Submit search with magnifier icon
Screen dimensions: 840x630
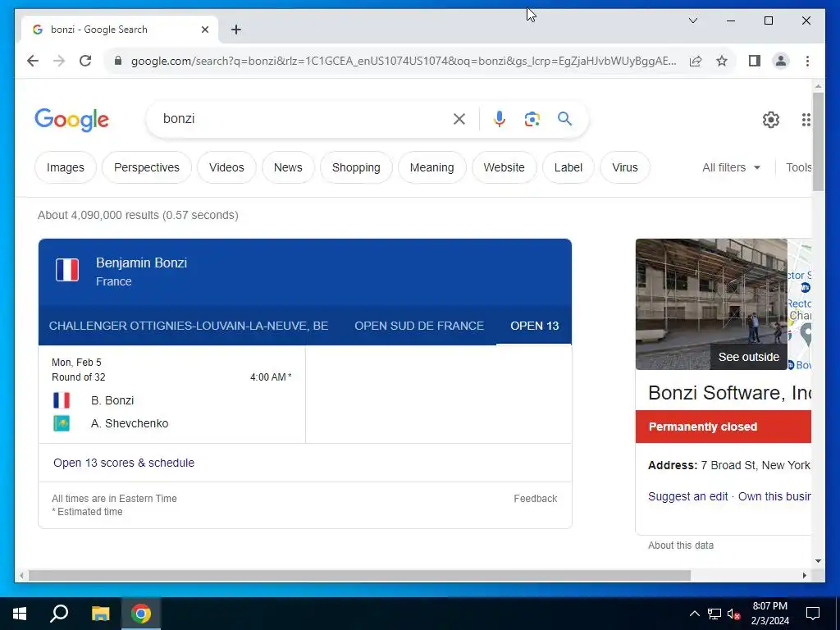click(564, 118)
